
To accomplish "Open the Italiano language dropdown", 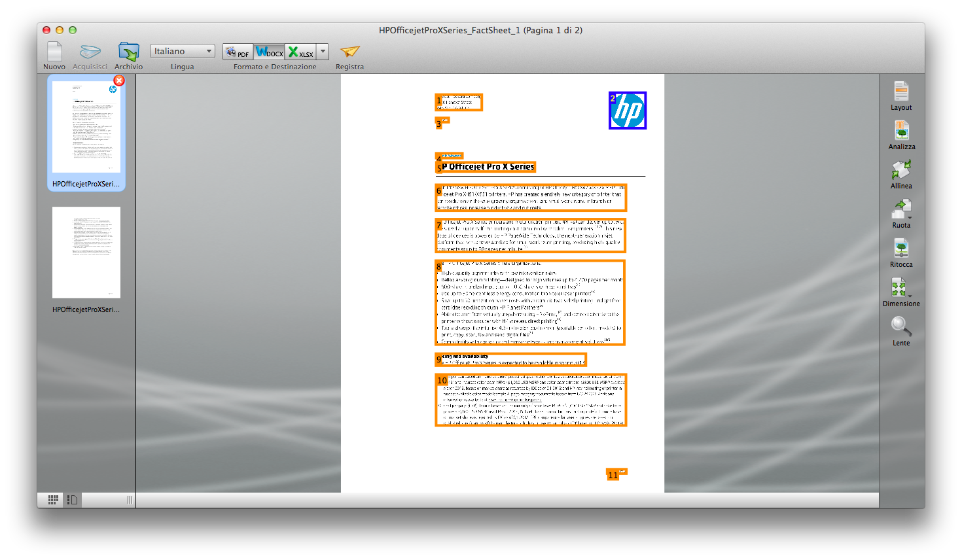I will tap(183, 51).
